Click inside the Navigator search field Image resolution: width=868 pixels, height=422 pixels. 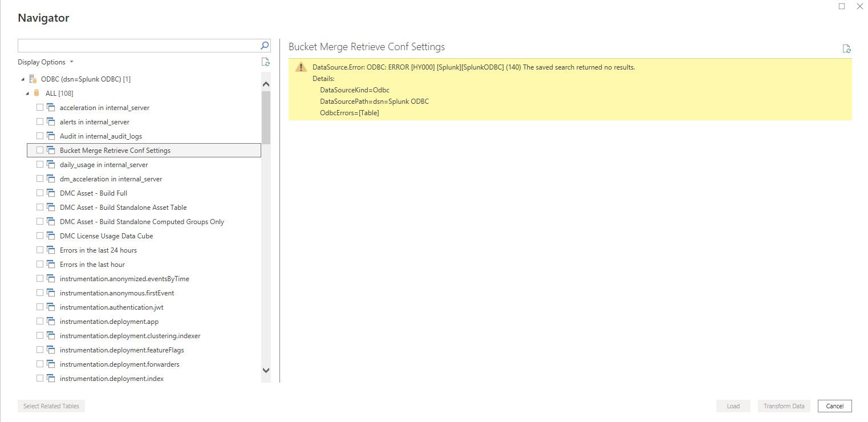pos(137,46)
